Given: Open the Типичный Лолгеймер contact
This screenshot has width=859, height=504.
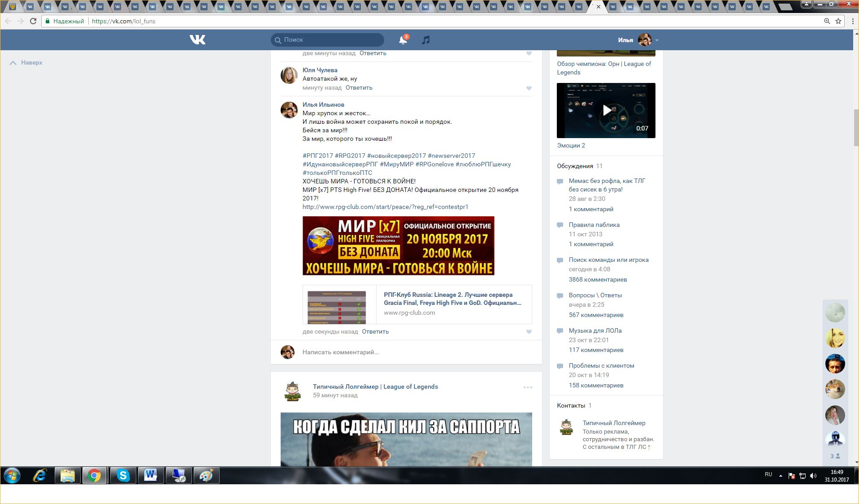Looking at the screenshot, I should pos(614,423).
